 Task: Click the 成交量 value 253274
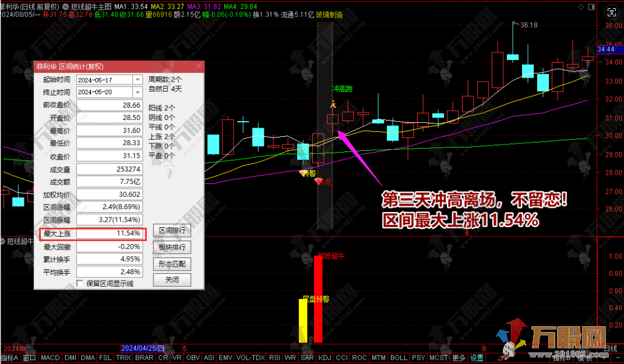coord(110,169)
